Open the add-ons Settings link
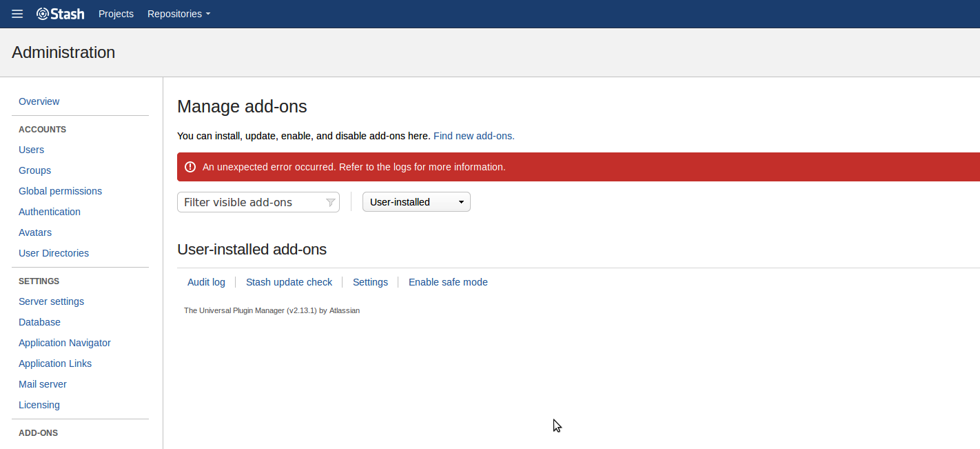 coord(370,282)
